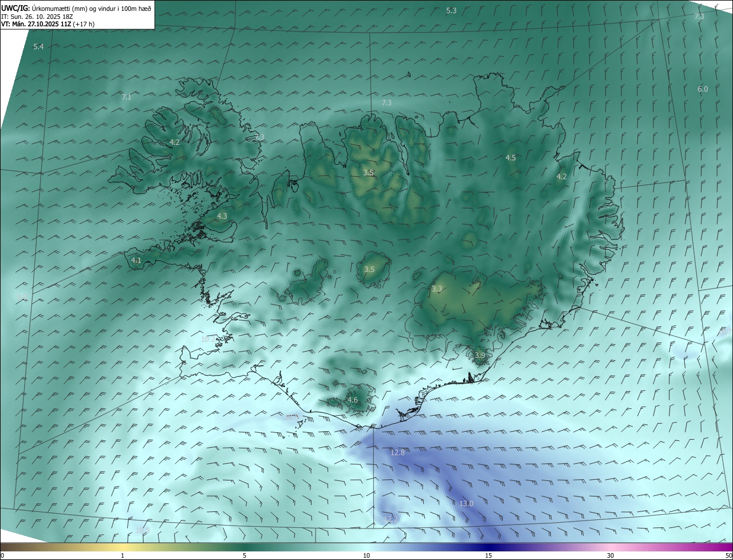This screenshot has width=733, height=560.
Task: Click the initialization time 'IT: Sun. 26. 10. 2025 18Z'
Action: click(x=37, y=17)
